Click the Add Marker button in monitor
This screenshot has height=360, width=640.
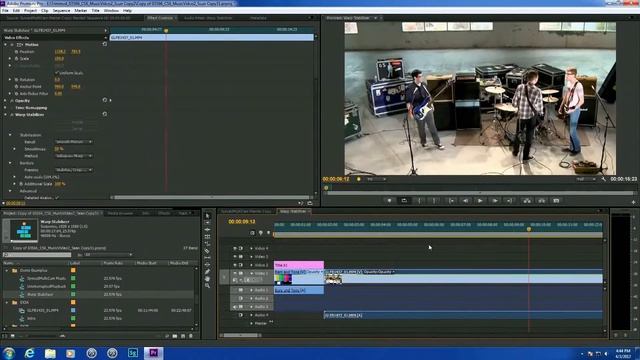click(x=389, y=200)
